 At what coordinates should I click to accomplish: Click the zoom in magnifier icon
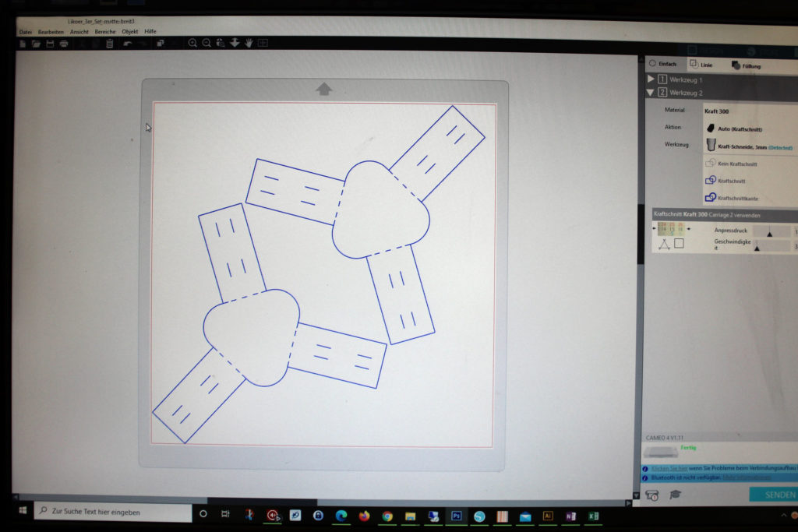(192, 44)
